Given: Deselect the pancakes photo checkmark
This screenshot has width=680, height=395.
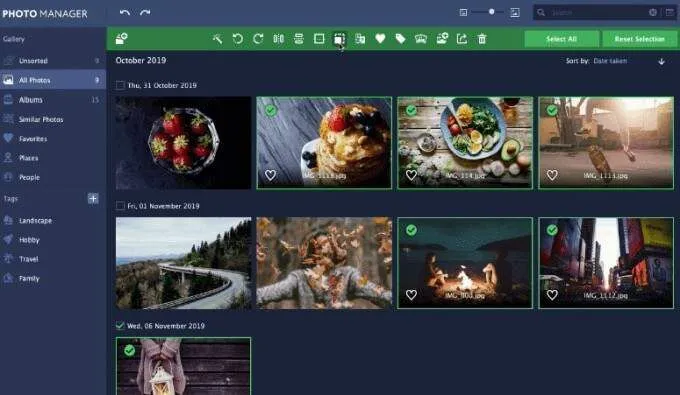Looking at the screenshot, I should pos(271,111).
